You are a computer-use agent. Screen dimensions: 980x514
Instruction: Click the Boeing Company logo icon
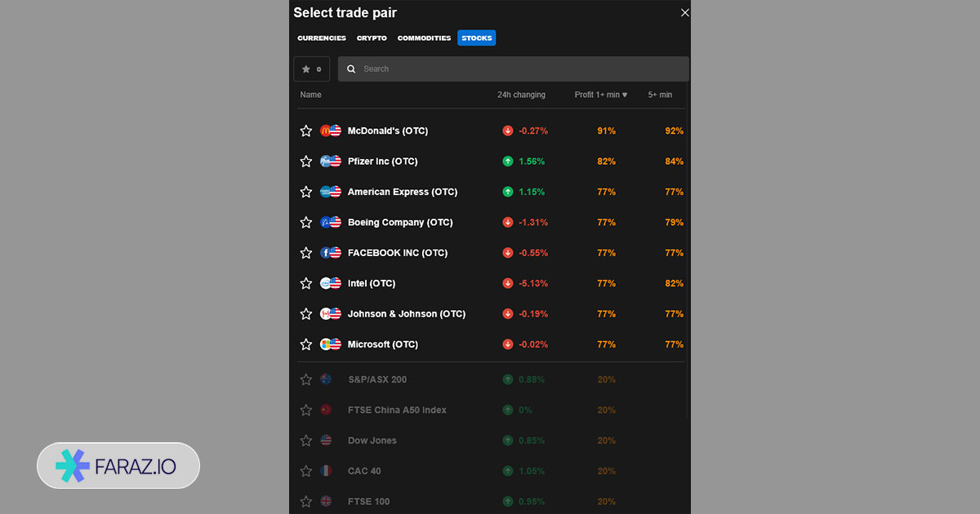[x=326, y=222]
